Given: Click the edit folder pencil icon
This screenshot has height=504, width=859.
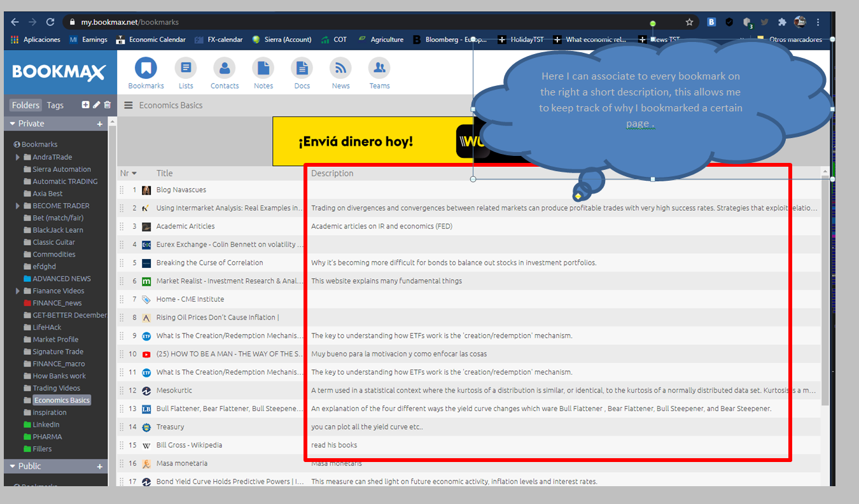Looking at the screenshot, I should [97, 105].
